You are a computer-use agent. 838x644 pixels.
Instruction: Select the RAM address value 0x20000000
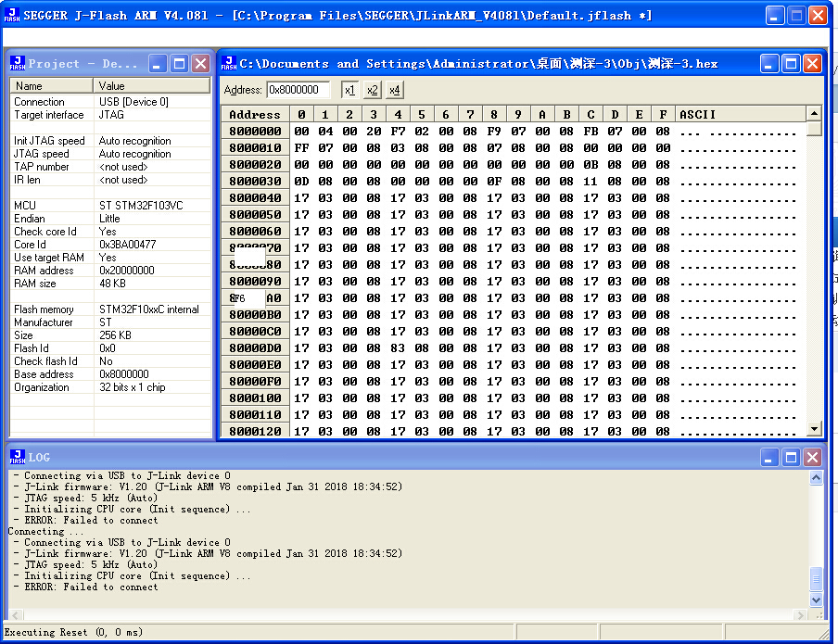[127, 271]
